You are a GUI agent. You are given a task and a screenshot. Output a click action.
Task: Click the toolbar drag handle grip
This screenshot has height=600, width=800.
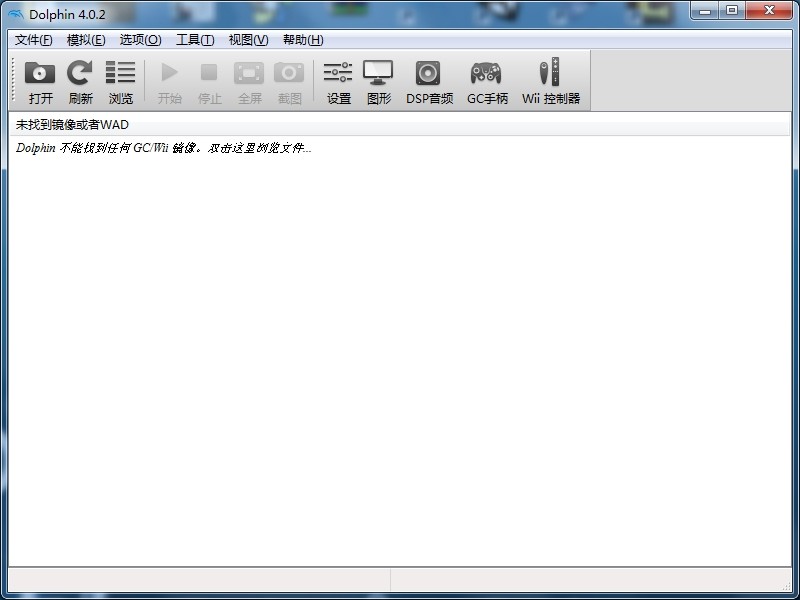pyautogui.click(x=13, y=80)
